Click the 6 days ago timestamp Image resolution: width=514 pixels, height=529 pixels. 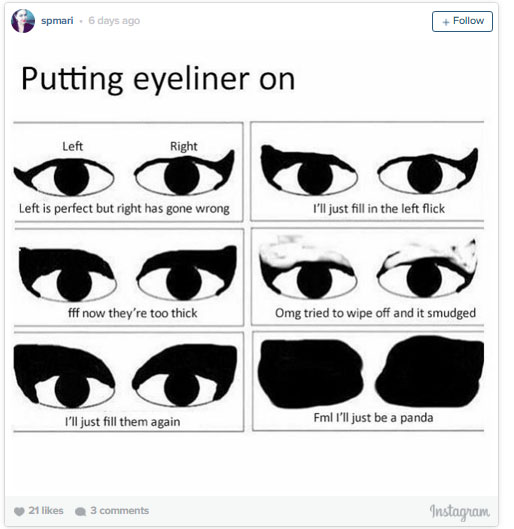(x=114, y=21)
